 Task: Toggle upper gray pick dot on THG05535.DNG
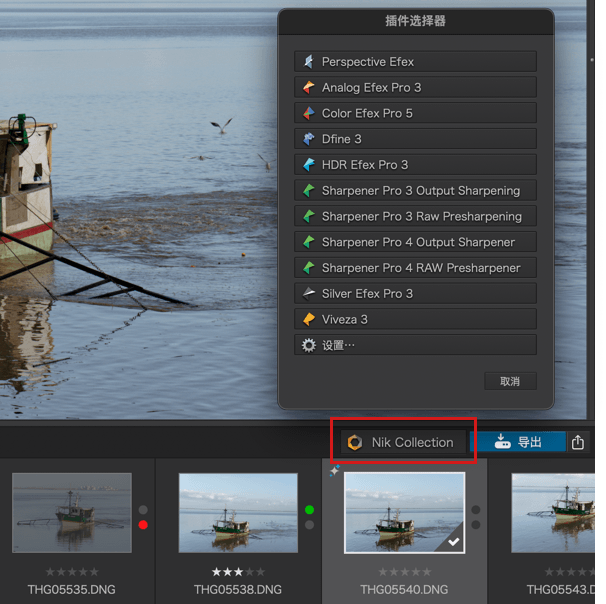(143, 510)
